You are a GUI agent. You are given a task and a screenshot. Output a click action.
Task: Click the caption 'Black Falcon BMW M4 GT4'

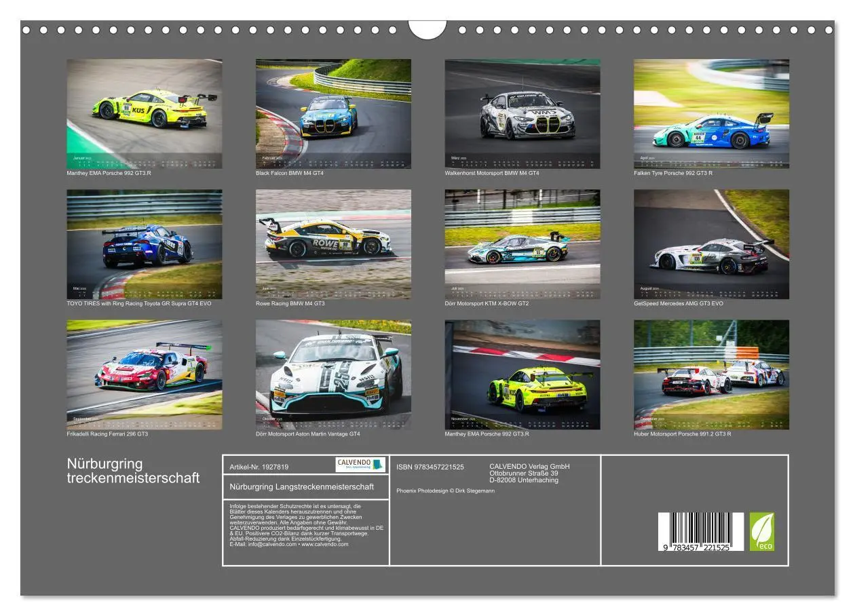click(290, 173)
